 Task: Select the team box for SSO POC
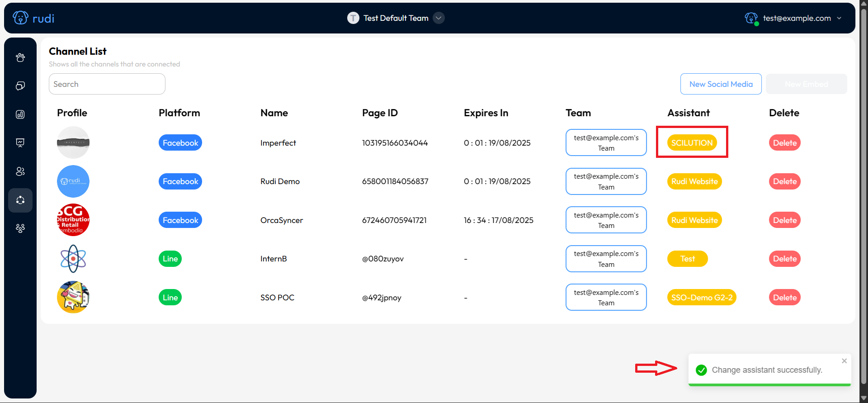coord(606,298)
